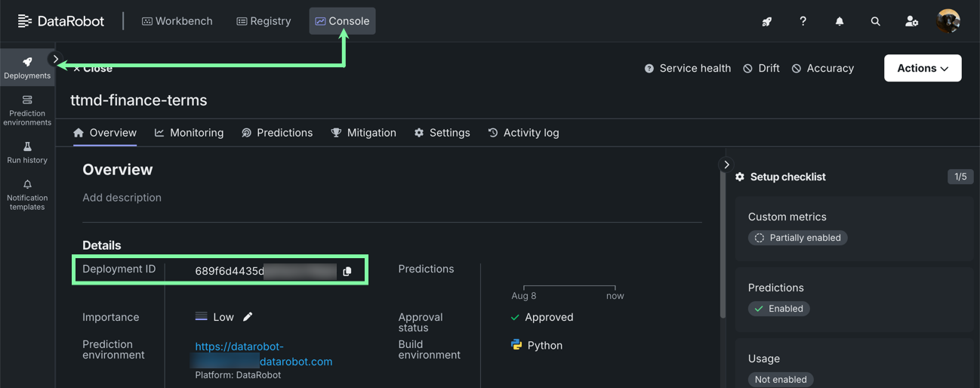Screen dimensions: 980x388
Task: Click the rocket icon in top bar
Action: click(x=766, y=21)
